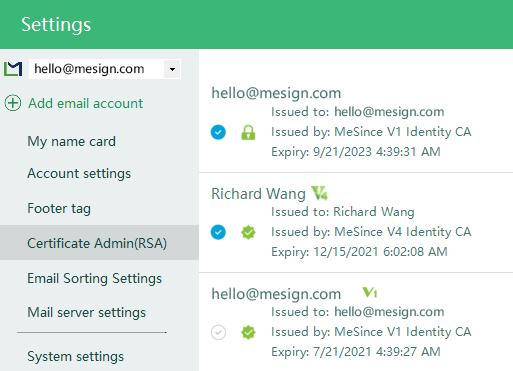Screen dimensions: 513x371
Task: Click verified badge of 7/21/2021 certificate
Action: pyautogui.click(x=248, y=332)
